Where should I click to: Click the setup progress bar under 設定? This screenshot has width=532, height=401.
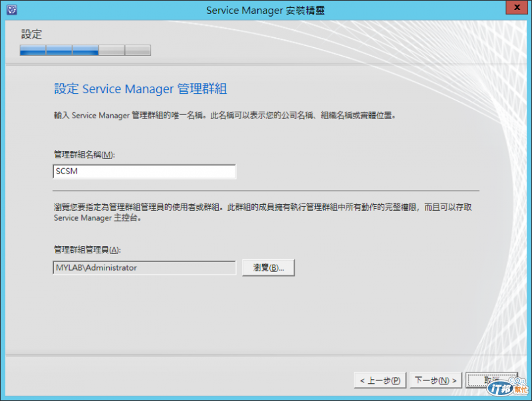[85, 51]
